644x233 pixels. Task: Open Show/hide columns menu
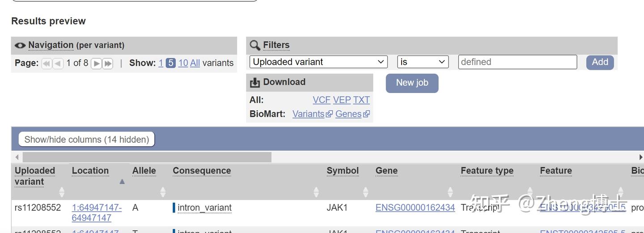(86, 140)
